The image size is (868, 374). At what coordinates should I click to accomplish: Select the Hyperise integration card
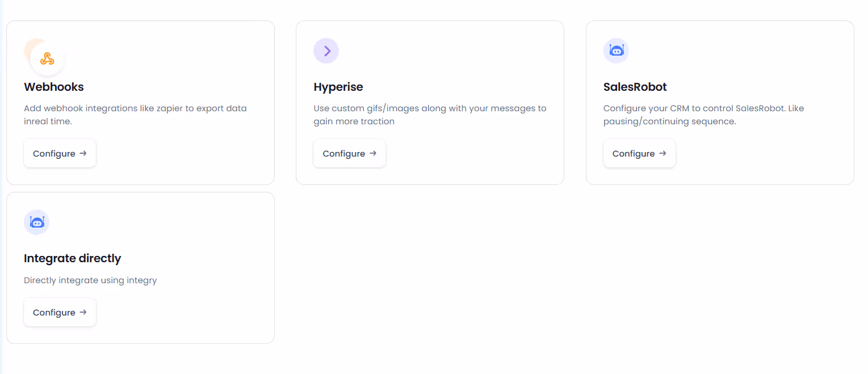430,102
